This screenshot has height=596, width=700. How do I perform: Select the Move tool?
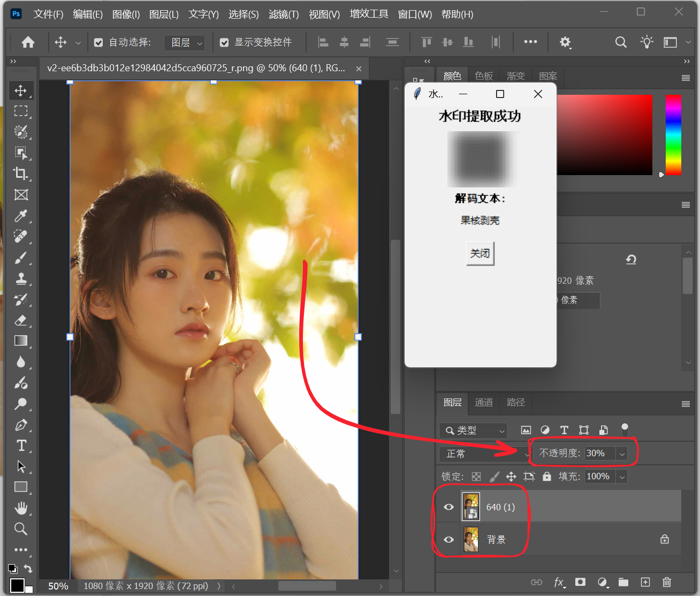(x=21, y=90)
